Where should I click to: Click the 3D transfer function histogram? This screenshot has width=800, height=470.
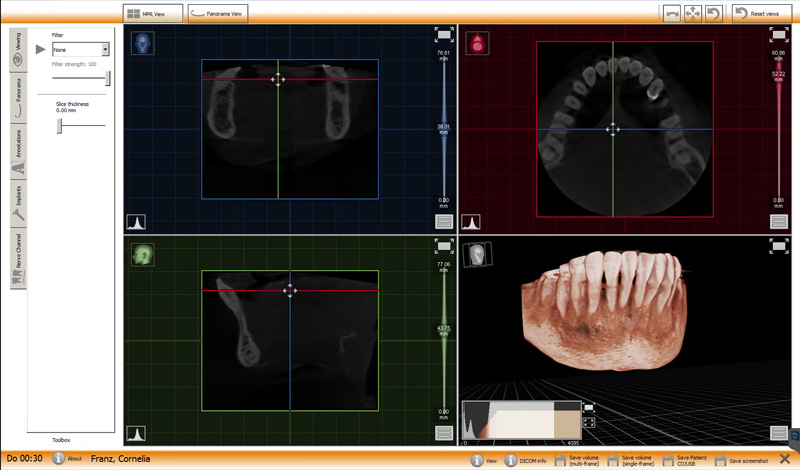point(520,419)
